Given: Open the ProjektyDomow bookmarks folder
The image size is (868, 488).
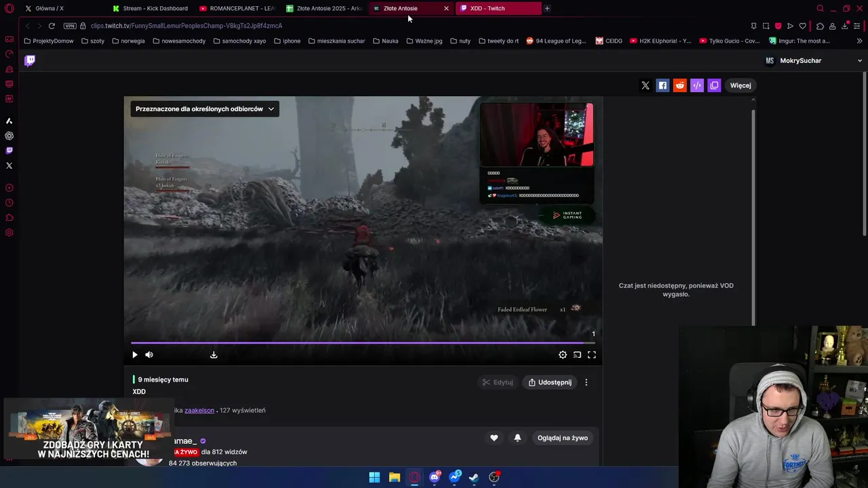Looking at the screenshot, I should (49, 41).
